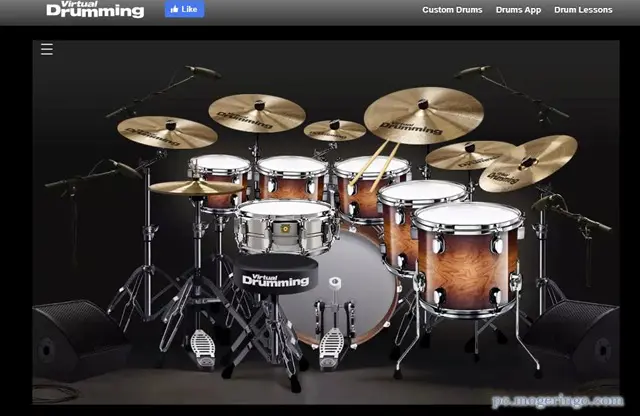
Task: Hit the middle rack tom
Action: 292,177
